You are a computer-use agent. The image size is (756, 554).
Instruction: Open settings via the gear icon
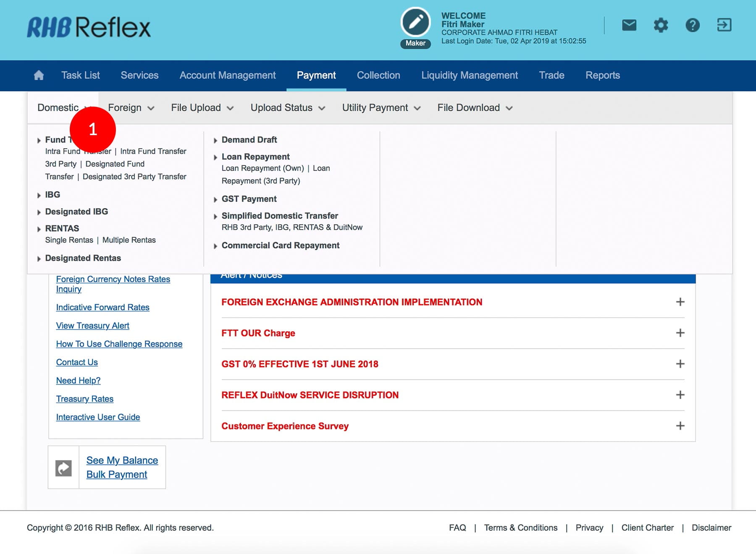coord(661,25)
